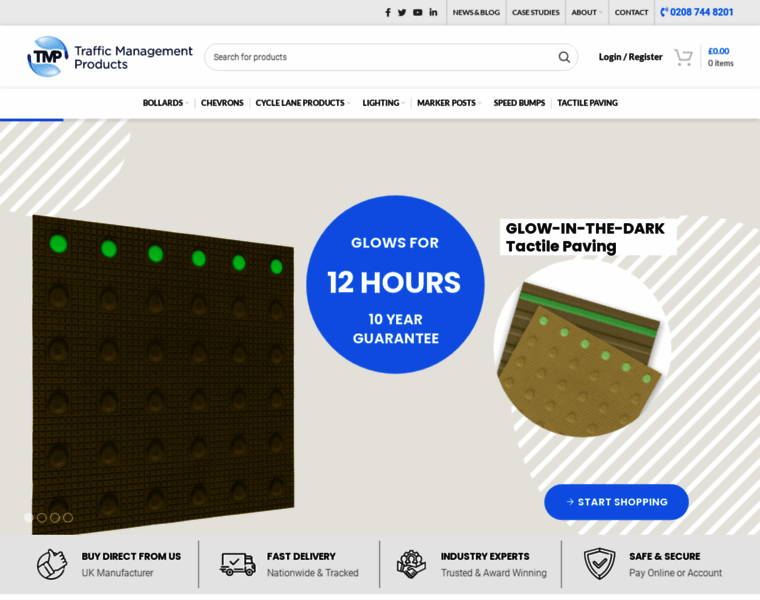This screenshot has width=760, height=600.
Task: Open the shopping cart icon
Action: point(683,57)
